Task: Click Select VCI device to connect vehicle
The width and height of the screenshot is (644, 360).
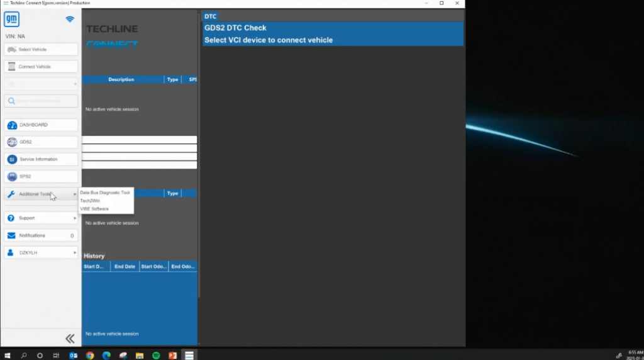Action: (269, 40)
